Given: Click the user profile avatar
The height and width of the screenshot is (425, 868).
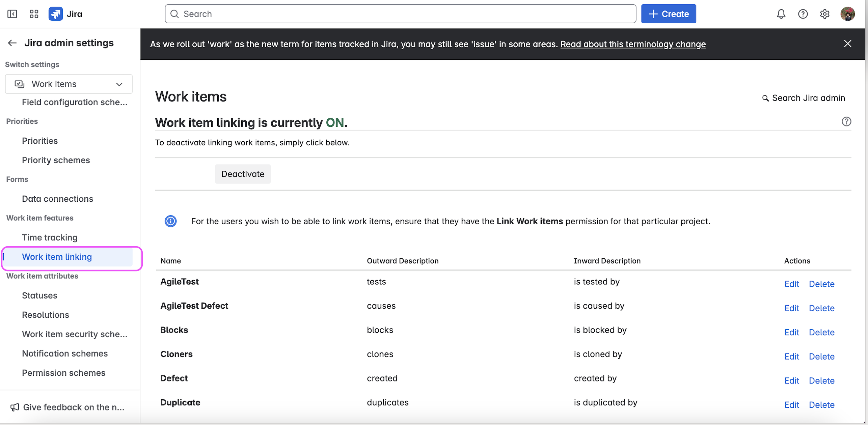Looking at the screenshot, I should pos(847,14).
